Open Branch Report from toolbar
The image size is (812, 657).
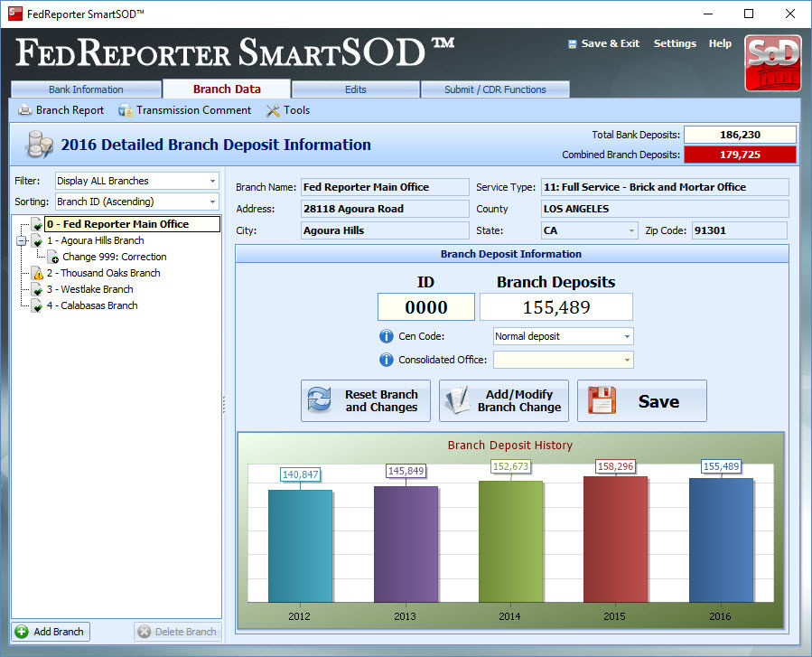pyautogui.click(x=61, y=110)
